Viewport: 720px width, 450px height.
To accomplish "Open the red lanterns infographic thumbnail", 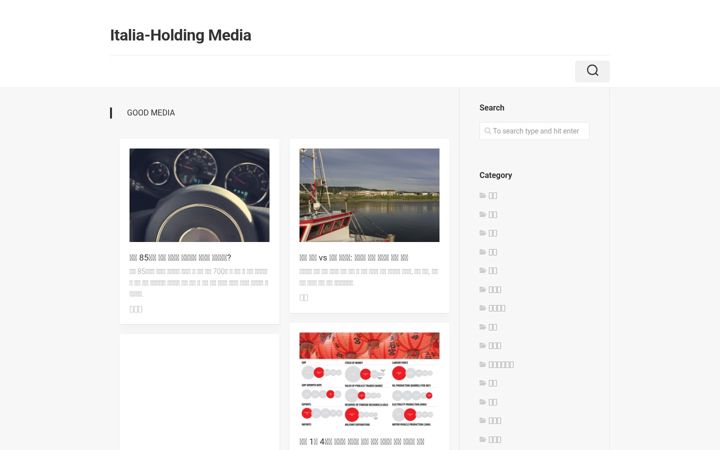I will [369, 380].
